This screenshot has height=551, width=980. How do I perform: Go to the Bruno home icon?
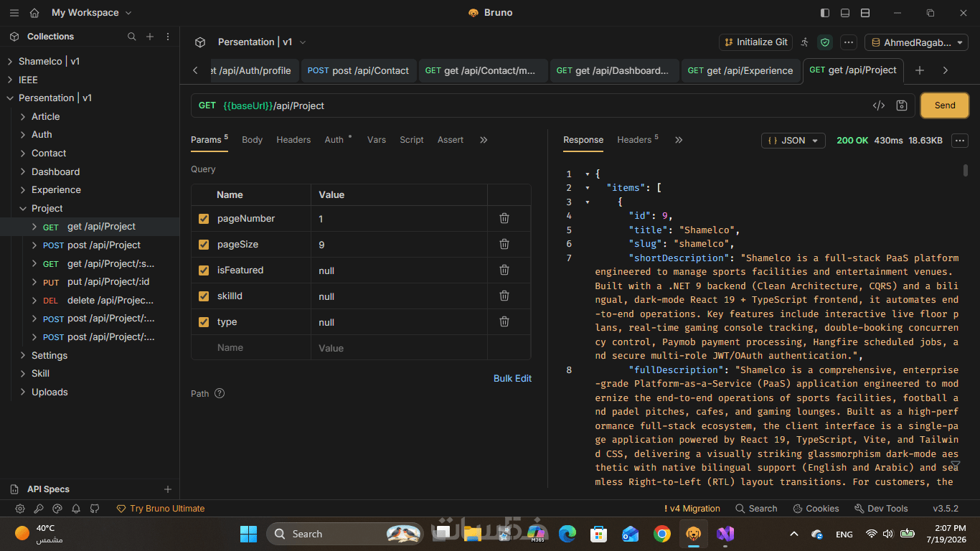pyautogui.click(x=34, y=13)
